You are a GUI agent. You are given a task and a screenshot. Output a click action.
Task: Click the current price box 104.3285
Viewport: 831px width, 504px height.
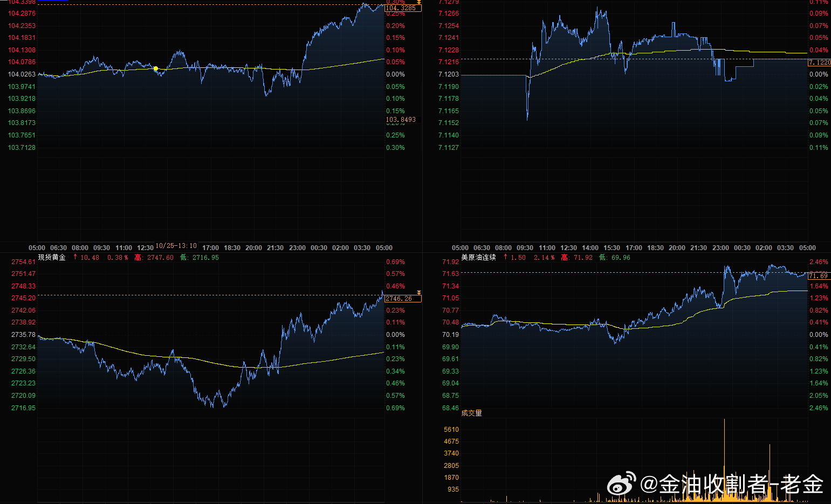click(403, 8)
